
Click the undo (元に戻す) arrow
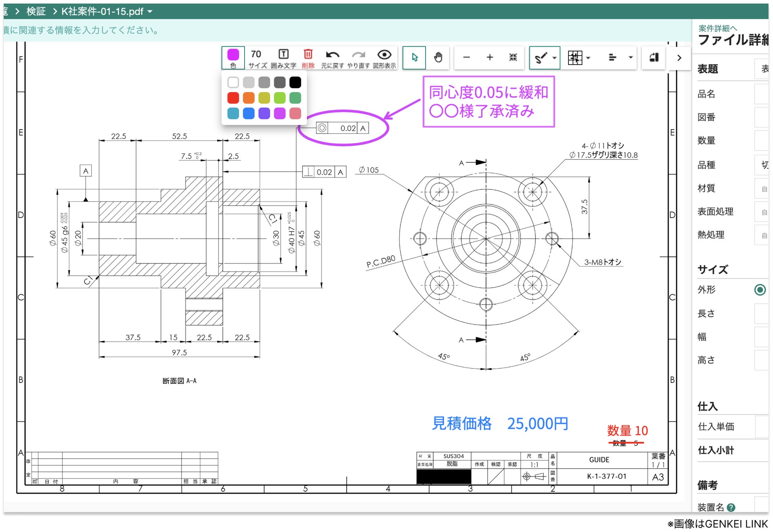pyautogui.click(x=332, y=55)
